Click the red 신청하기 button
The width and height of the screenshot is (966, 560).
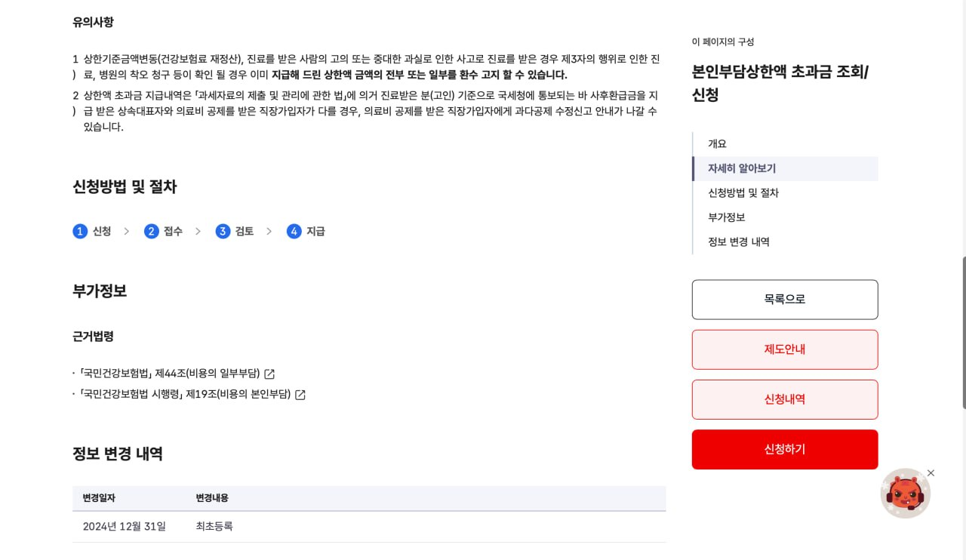[785, 449]
